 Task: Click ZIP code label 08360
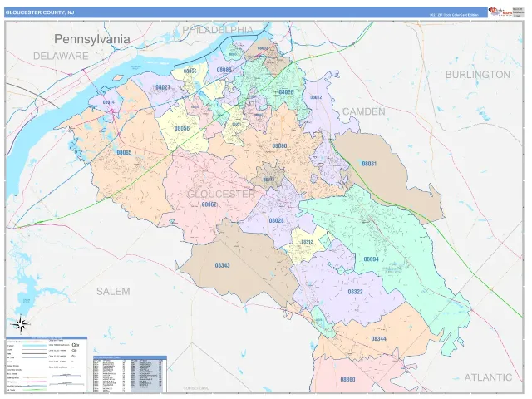(347, 379)
